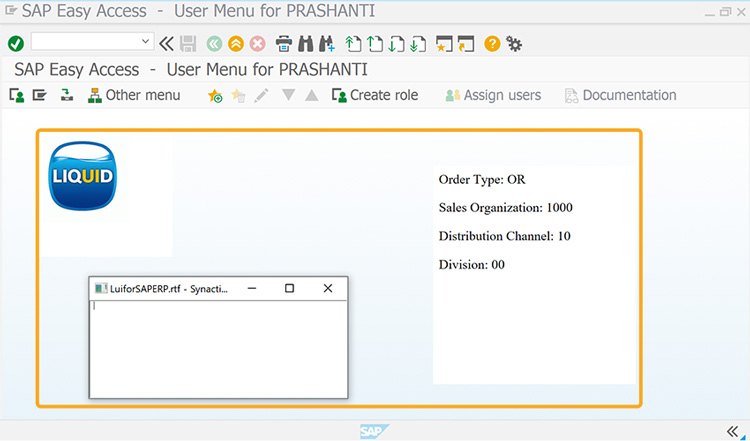Go to Previous Page icon

[375, 44]
